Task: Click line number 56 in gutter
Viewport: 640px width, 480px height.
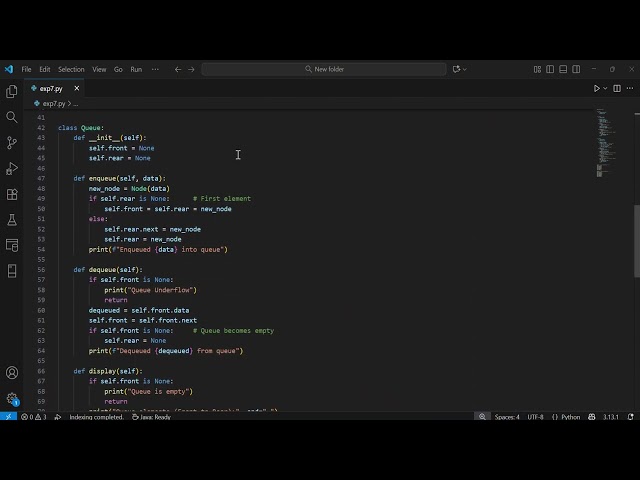Action: 41,270
